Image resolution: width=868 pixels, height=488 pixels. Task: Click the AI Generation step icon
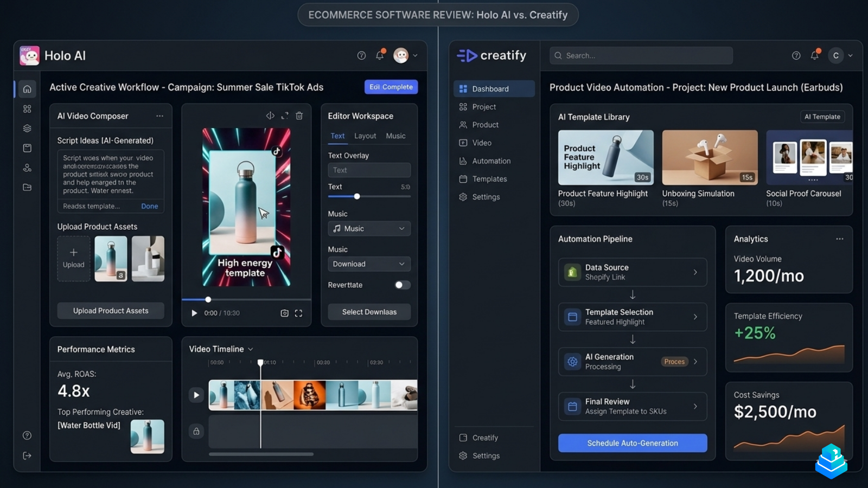572,362
